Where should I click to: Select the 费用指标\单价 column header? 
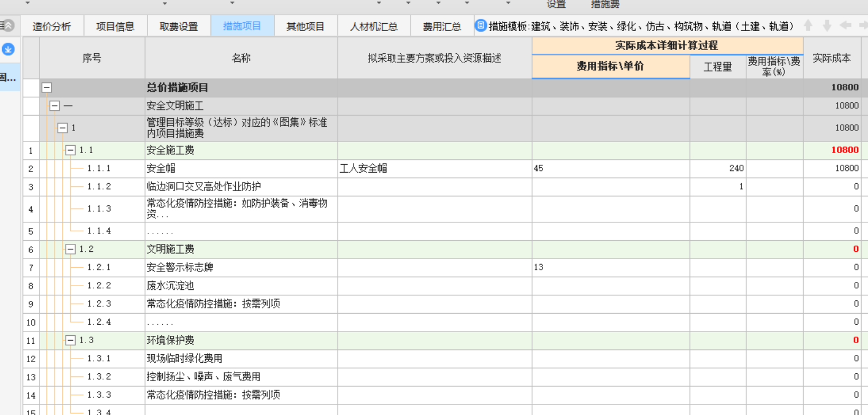point(611,67)
